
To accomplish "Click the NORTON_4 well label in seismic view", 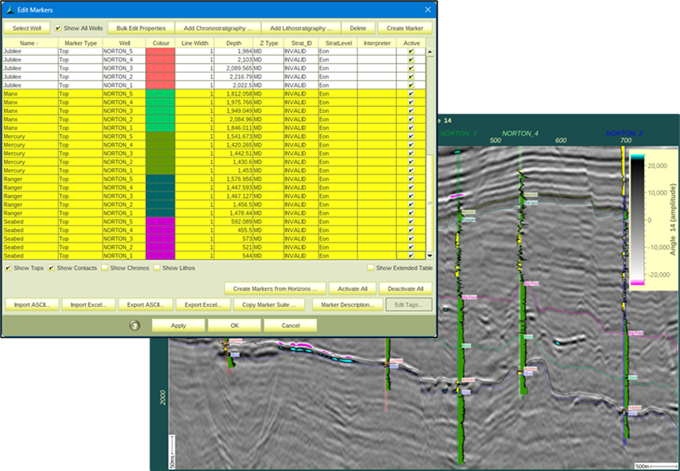I will [x=521, y=133].
